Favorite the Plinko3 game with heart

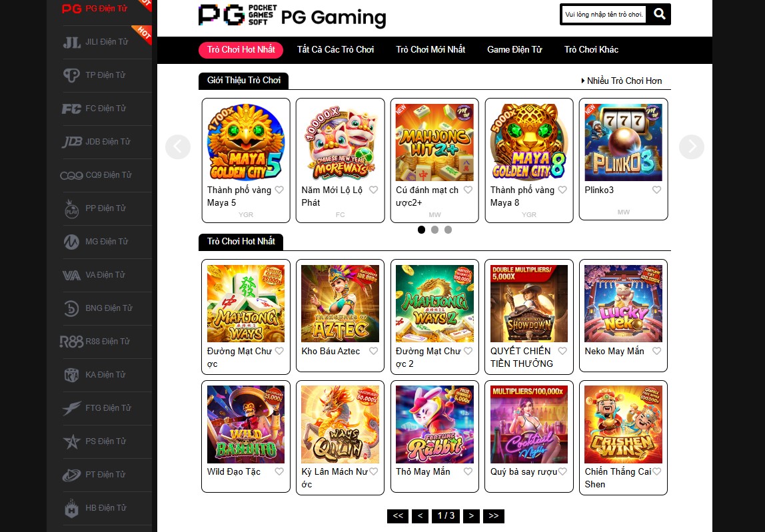(656, 190)
